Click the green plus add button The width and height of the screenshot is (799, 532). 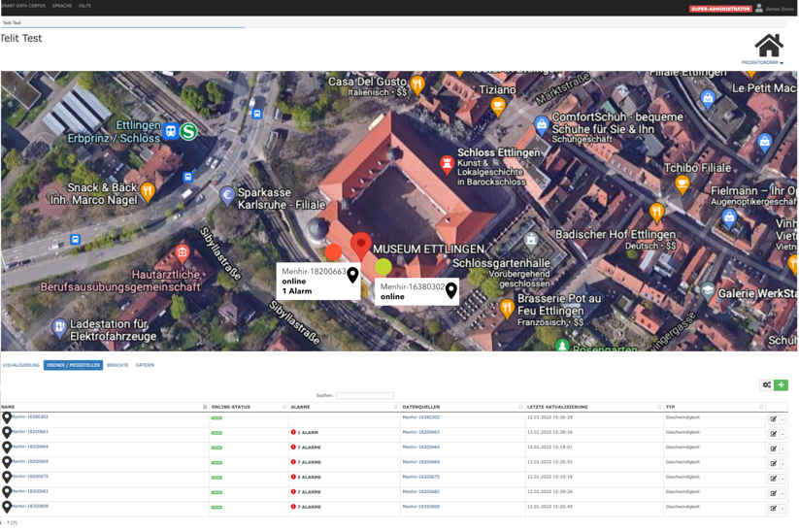[x=781, y=385]
